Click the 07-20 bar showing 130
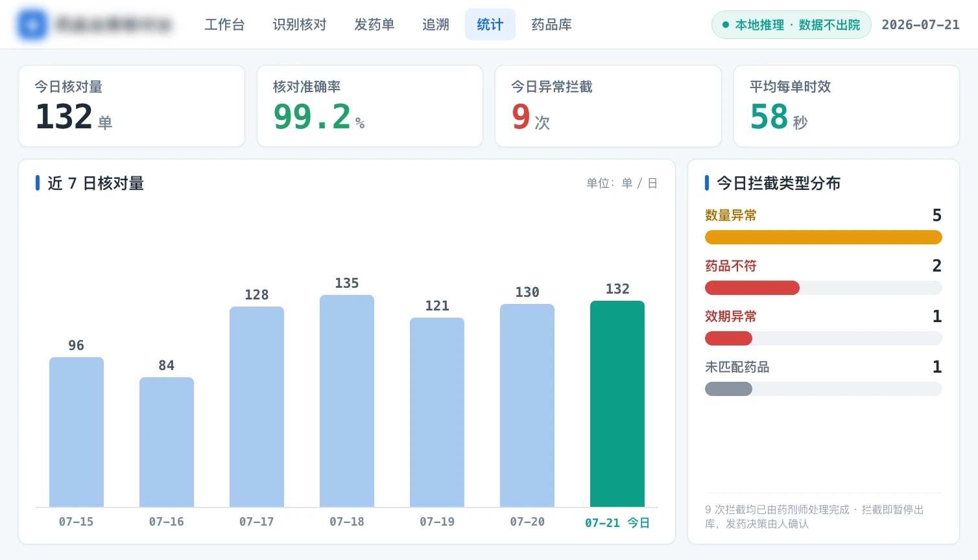978x560 pixels. pos(527,405)
